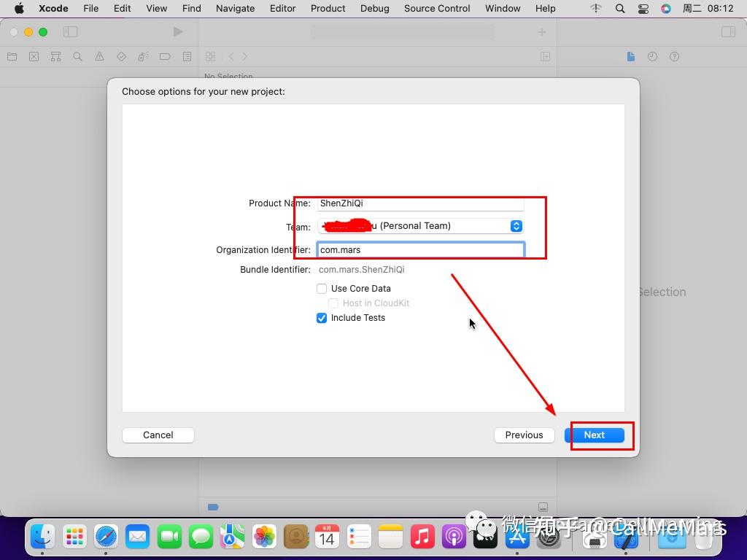Image resolution: width=747 pixels, height=560 pixels.
Task: Open the File menu
Action: pyautogui.click(x=90, y=8)
